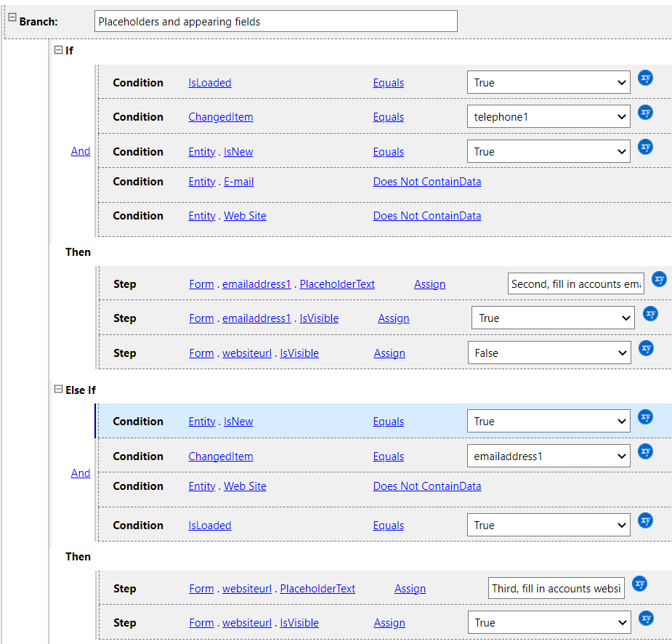Click the xy icon for the first IsLoaded condition
The image size is (672, 644).
[x=645, y=78]
